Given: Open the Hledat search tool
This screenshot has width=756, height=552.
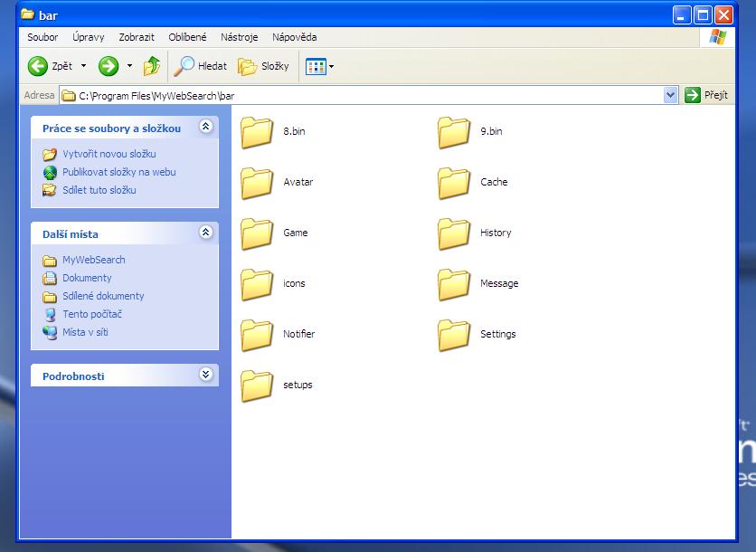Looking at the screenshot, I should tap(201, 66).
